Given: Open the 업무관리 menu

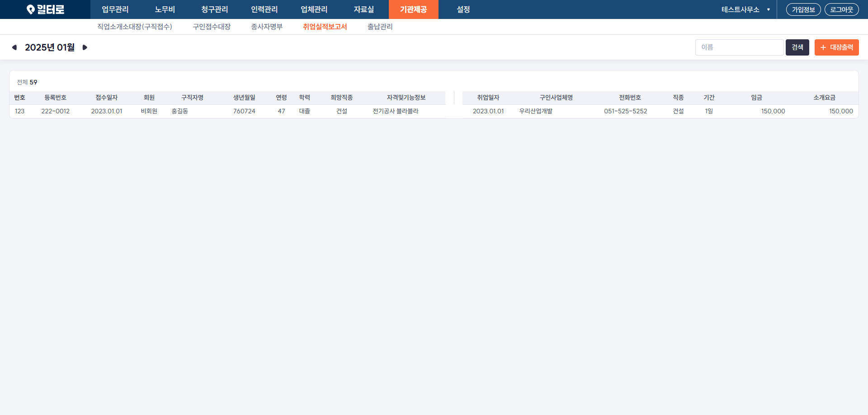Looking at the screenshot, I should pyautogui.click(x=115, y=9).
